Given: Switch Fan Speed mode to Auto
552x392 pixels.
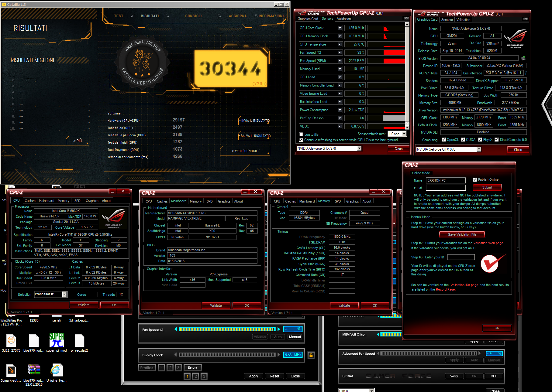Looking at the screenshot, I should pyautogui.click(x=278, y=337).
